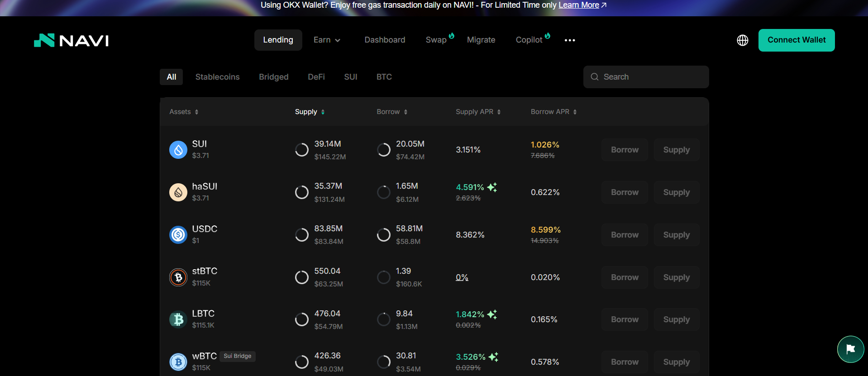Go to Dashboard page
Screen dimensions: 868x376
385,40
